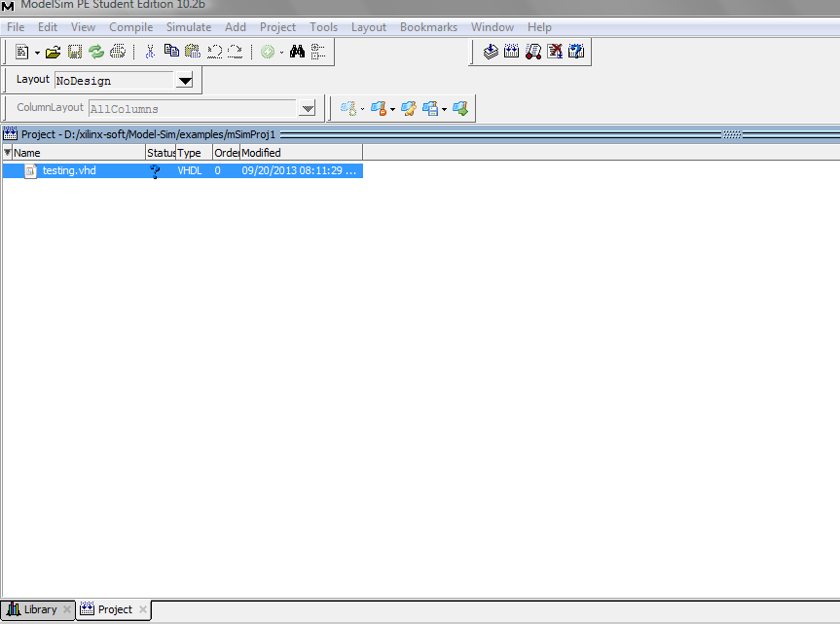840x624 pixels.
Task: Click the green Reload arrows icon
Action: 96,52
